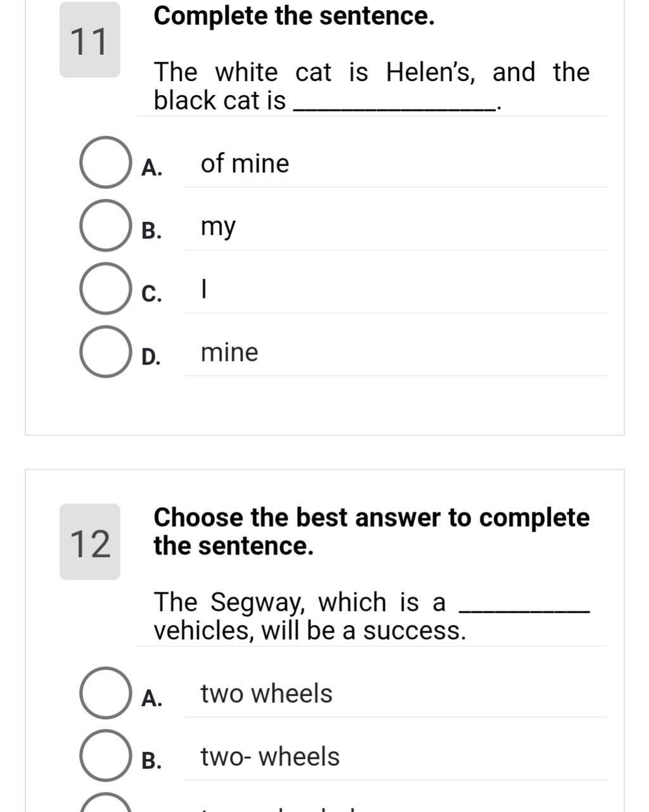The width and height of the screenshot is (649, 812).
Task: Click the option D answer text in question 11
Action: pos(229,352)
